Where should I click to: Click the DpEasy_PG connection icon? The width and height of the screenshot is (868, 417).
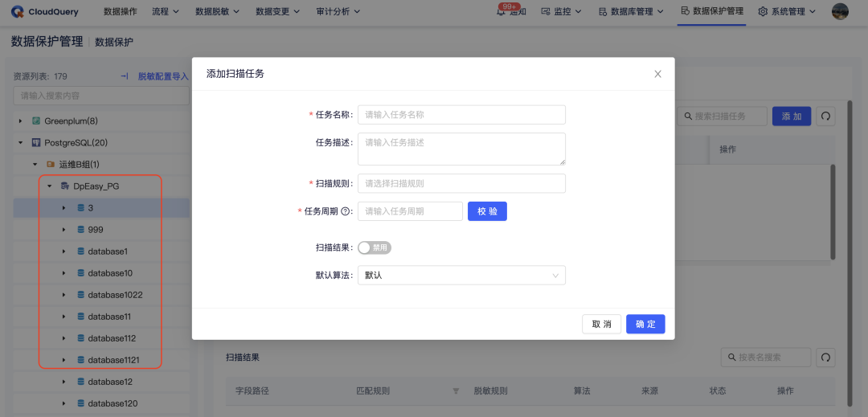click(x=65, y=186)
